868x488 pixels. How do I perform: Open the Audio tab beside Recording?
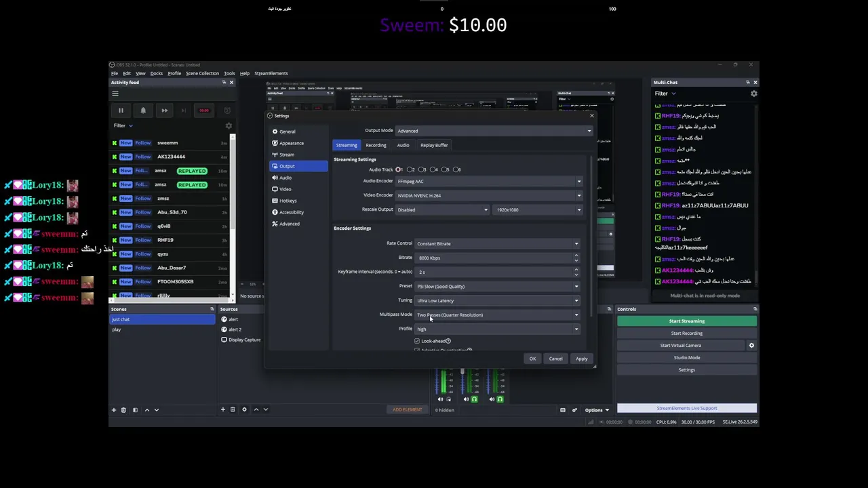[x=403, y=145]
